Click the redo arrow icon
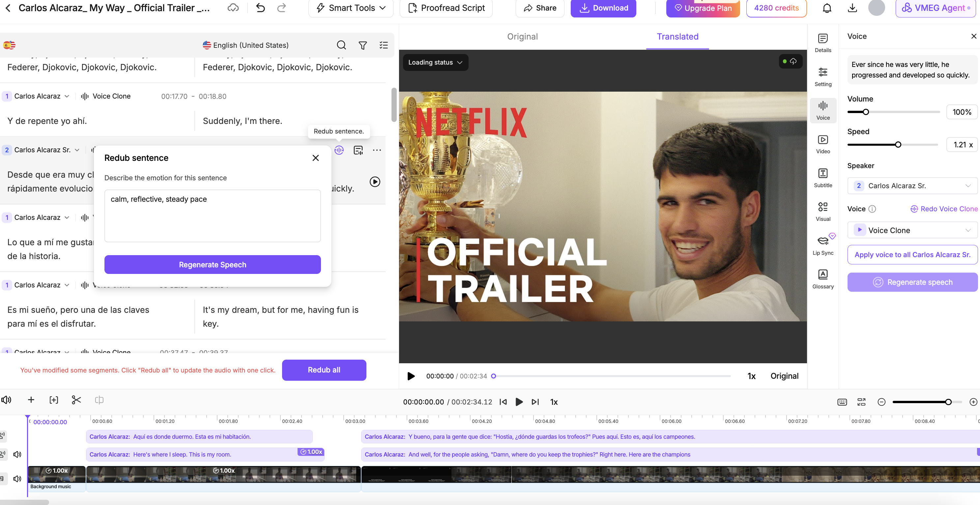The width and height of the screenshot is (980, 505). [x=281, y=8]
